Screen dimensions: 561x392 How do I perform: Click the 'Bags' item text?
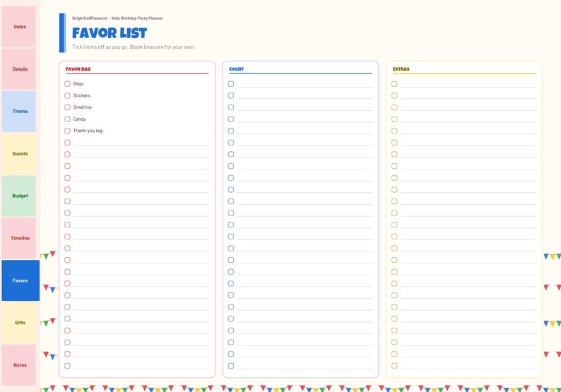pyautogui.click(x=78, y=83)
